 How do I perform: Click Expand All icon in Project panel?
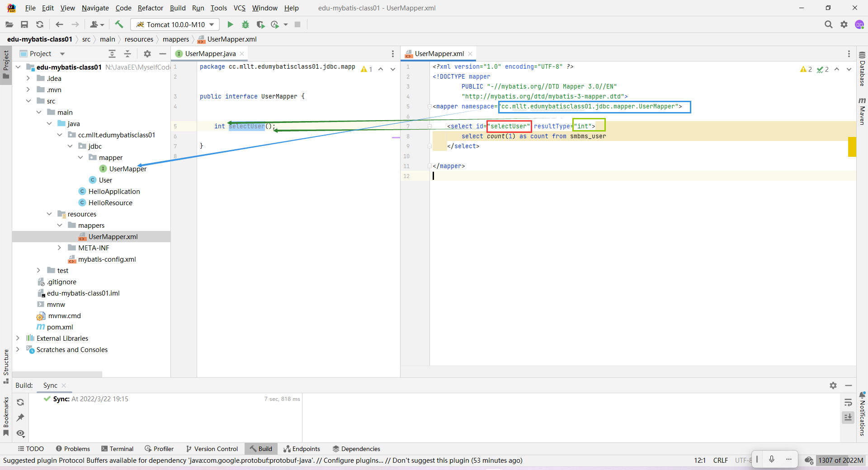pos(112,54)
